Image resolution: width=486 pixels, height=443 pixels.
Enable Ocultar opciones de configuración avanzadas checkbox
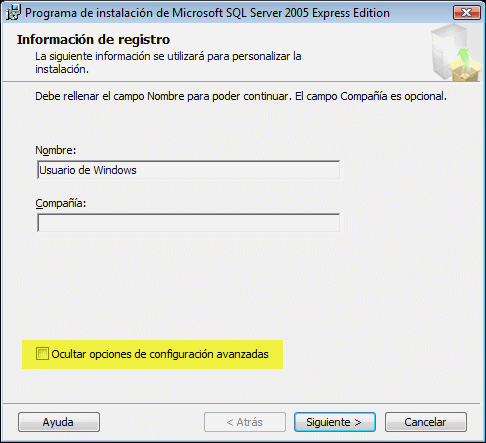point(42,354)
